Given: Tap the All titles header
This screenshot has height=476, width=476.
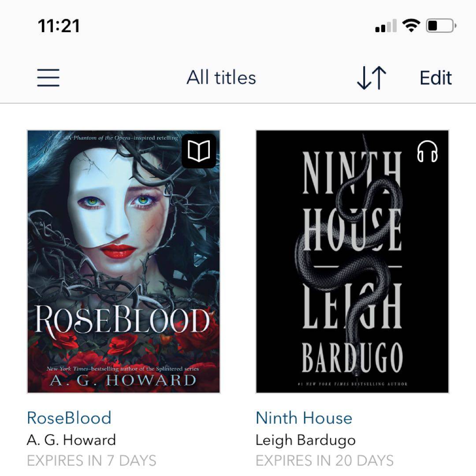Looking at the screenshot, I should [x=221, y=78].
